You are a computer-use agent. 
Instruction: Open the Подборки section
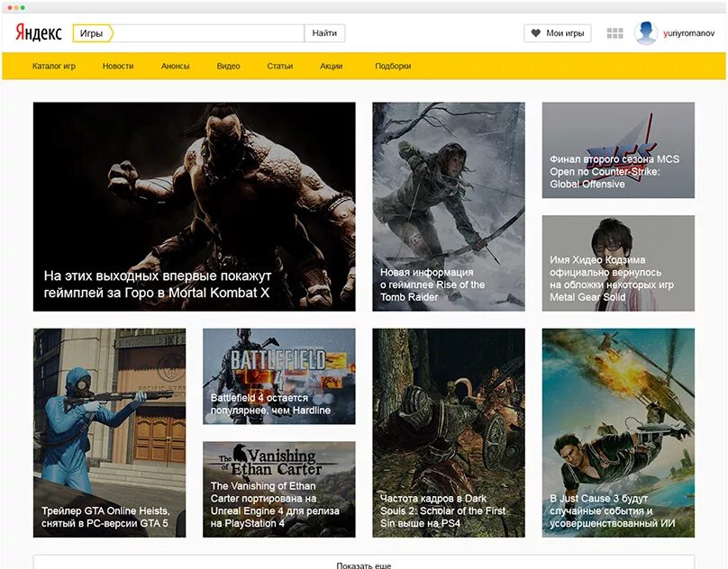(x=393, y=66)
